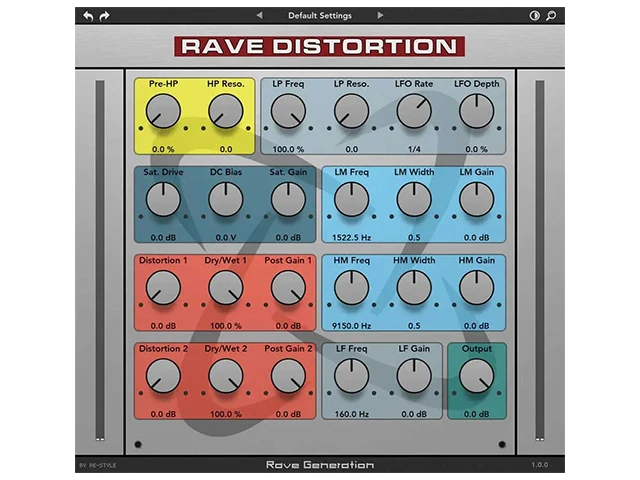Click the LFO Depth knob
The image size is (640, 480).
[476, 111]
